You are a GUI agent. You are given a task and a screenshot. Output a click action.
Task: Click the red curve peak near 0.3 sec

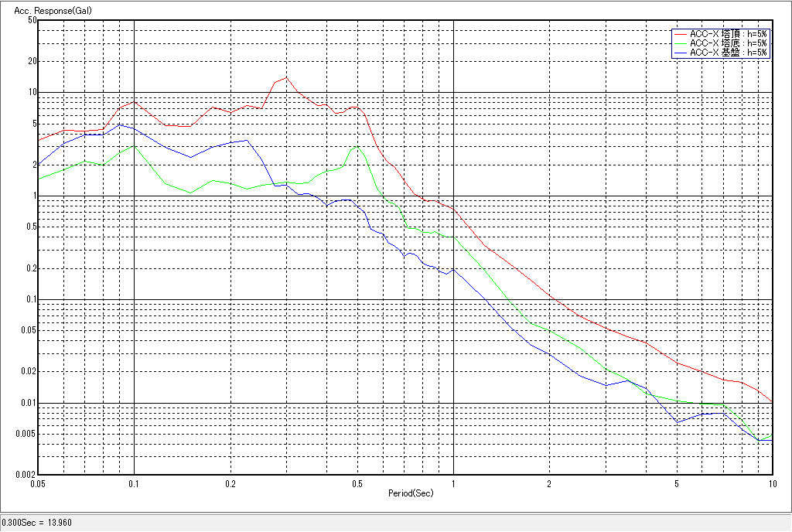click(x=285, y=77)
